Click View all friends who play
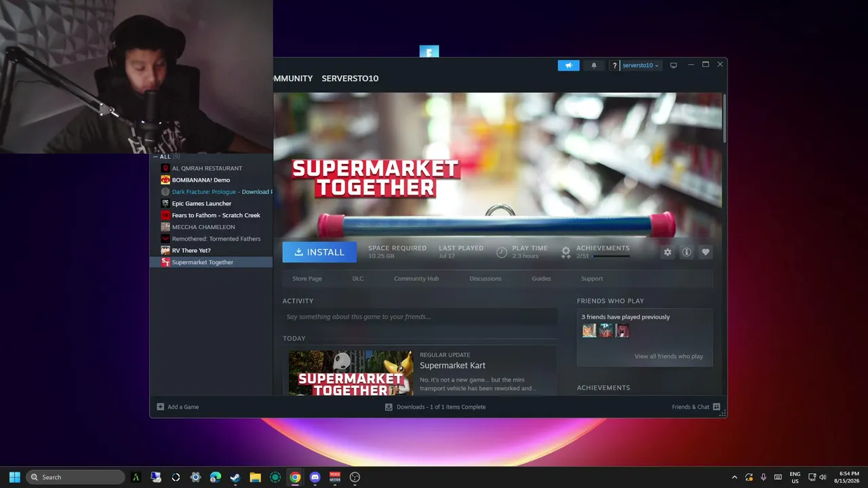 [669, 357]
